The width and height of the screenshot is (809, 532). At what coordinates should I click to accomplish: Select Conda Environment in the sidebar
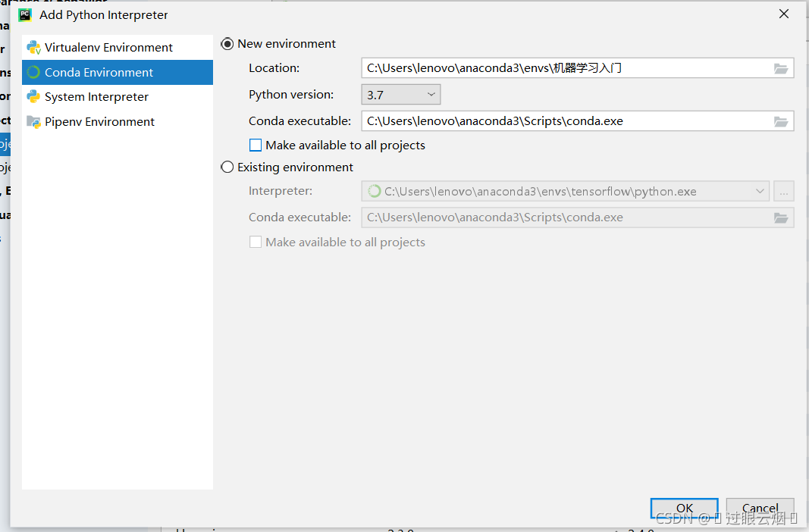tap(117, 72)
